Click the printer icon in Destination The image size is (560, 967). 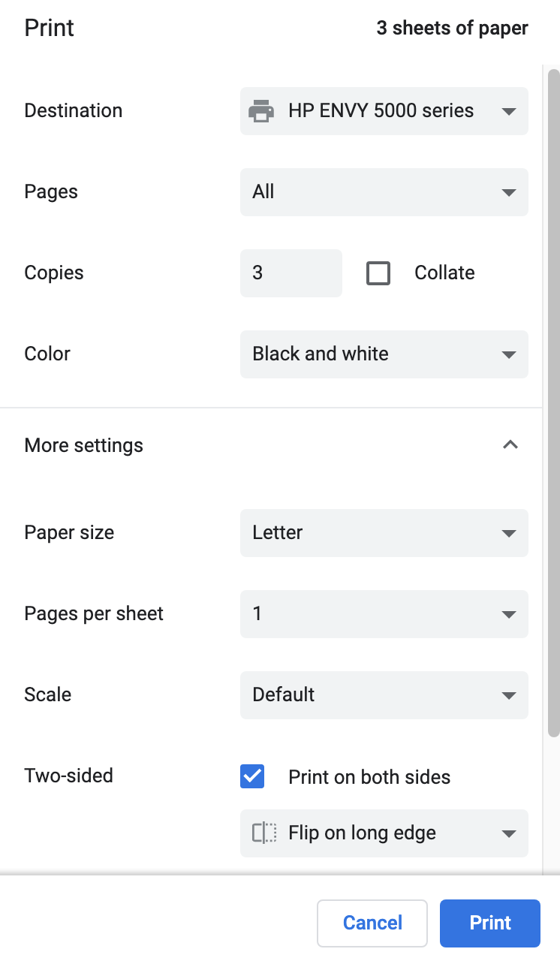[261, 111]
